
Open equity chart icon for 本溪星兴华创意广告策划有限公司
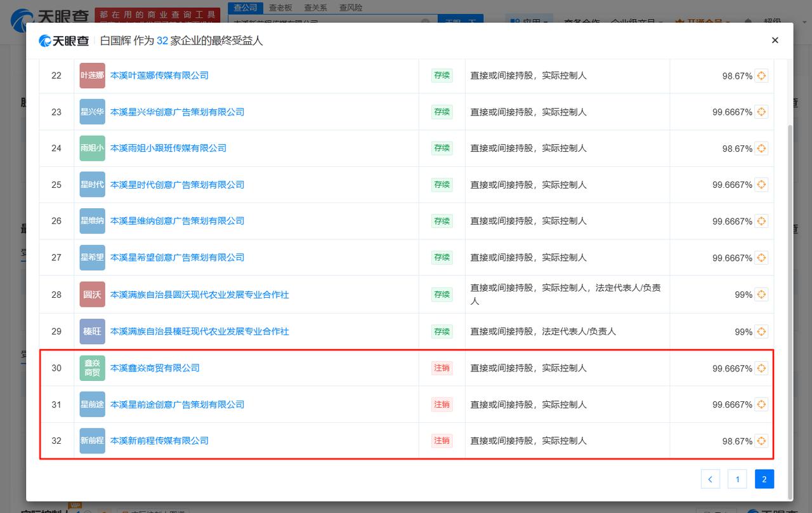pyautogui.click(x=761, y=112)
